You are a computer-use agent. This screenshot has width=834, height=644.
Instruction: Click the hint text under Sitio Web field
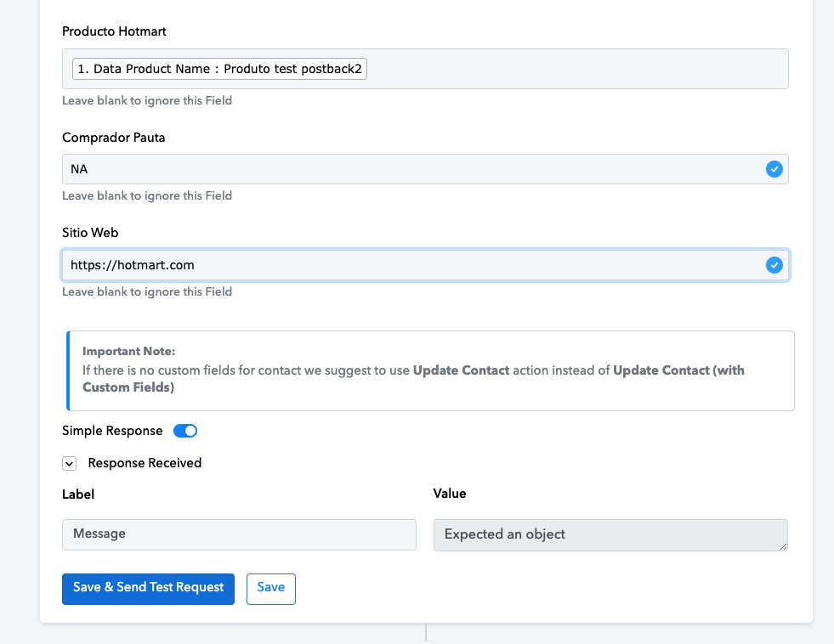click(147, 291)
